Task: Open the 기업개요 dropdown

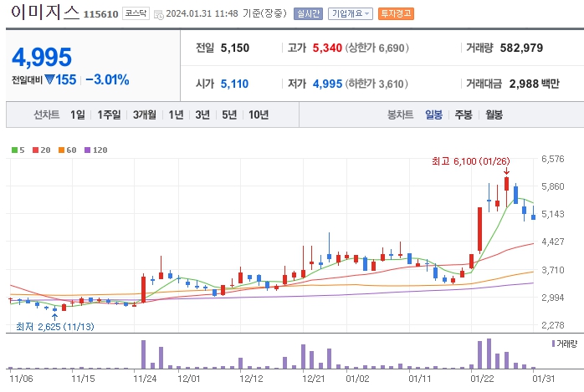Action: pos(350,13)
